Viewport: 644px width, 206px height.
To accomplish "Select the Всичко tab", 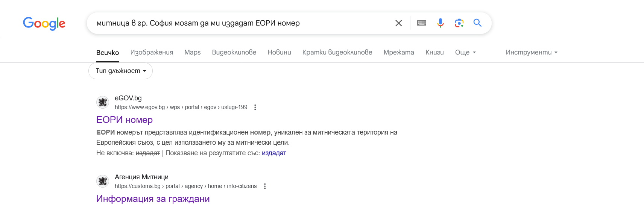I will [108, 53].
